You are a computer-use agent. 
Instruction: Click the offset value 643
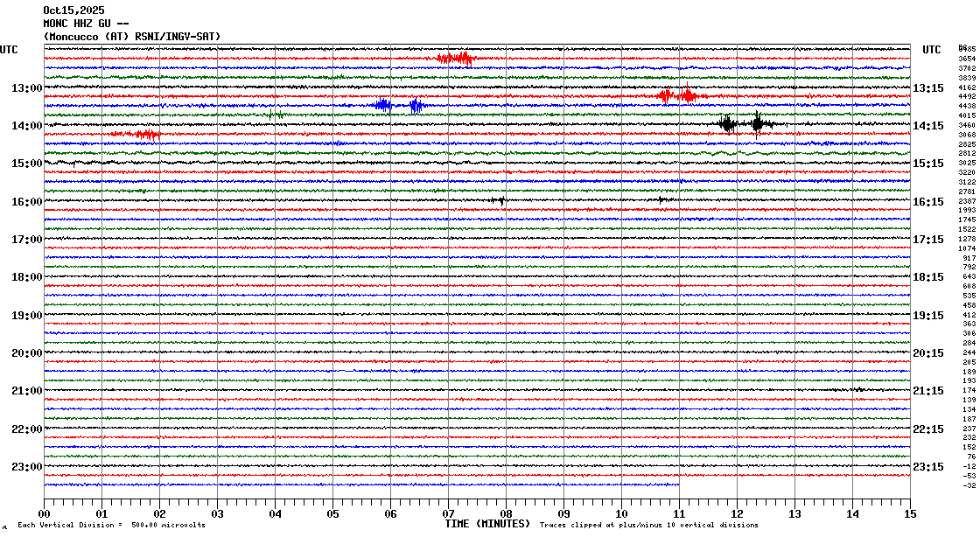(969, 276)
